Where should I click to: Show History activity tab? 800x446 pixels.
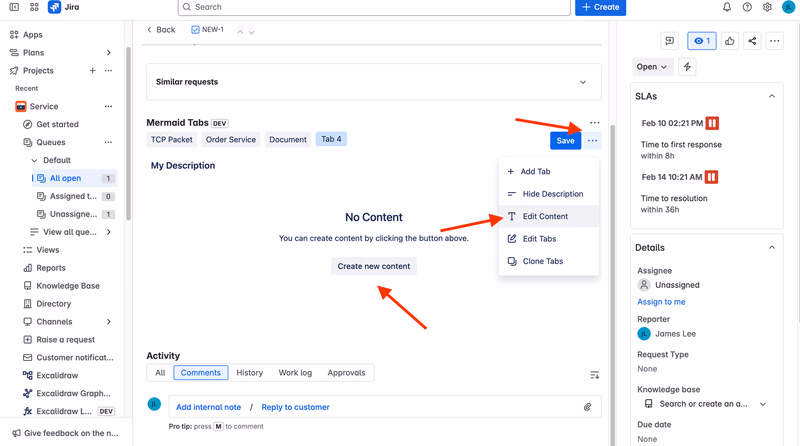tap(249, 373)
